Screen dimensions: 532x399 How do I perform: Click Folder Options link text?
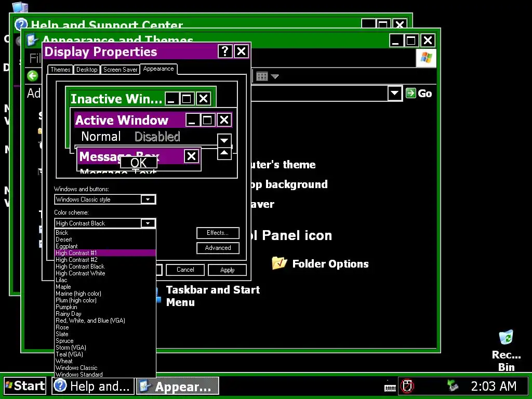click(x=330, y=264)
